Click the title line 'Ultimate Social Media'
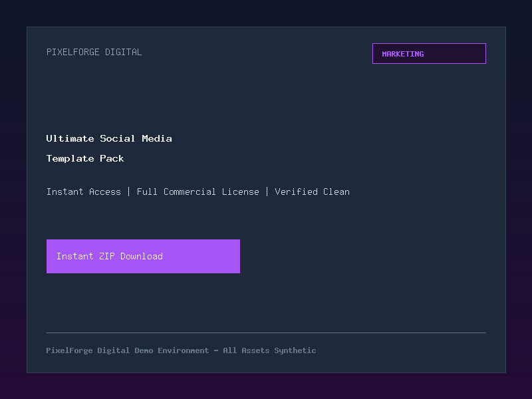This screenshot has width=532, height=399. coord(109,138)
